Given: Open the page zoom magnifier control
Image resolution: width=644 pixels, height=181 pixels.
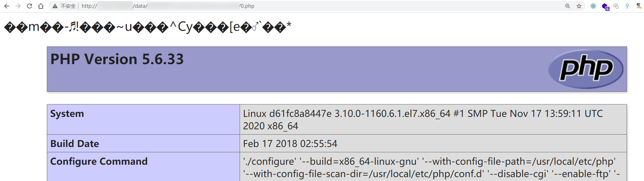Looking at the screenshot, I should click(x=568, y=6).
